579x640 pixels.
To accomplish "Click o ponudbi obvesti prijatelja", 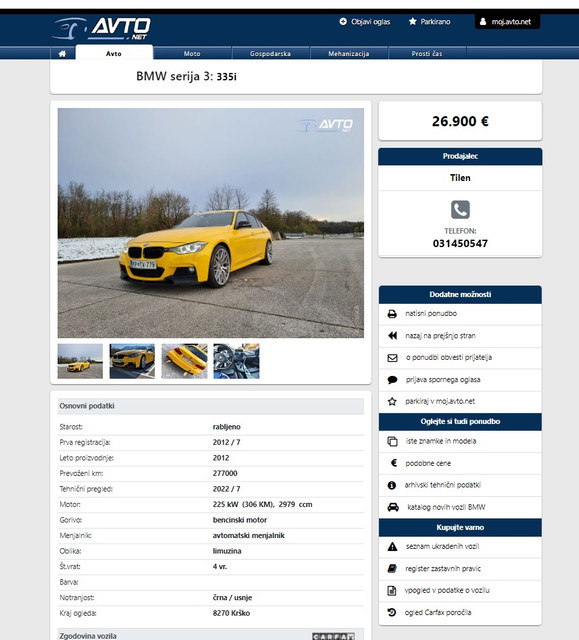I will (x=449, y=357).
